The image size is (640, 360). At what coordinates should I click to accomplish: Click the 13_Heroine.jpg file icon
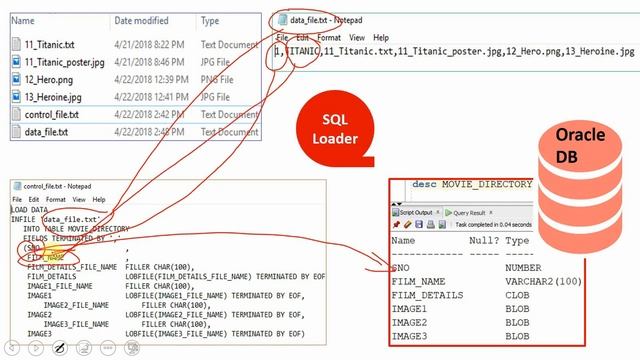coord(16,97)
